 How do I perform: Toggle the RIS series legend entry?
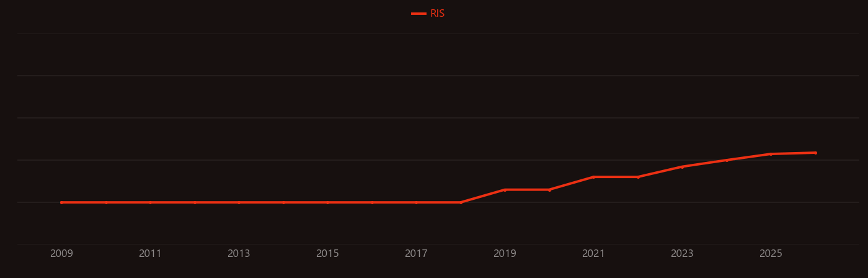(x=428, y=14)
